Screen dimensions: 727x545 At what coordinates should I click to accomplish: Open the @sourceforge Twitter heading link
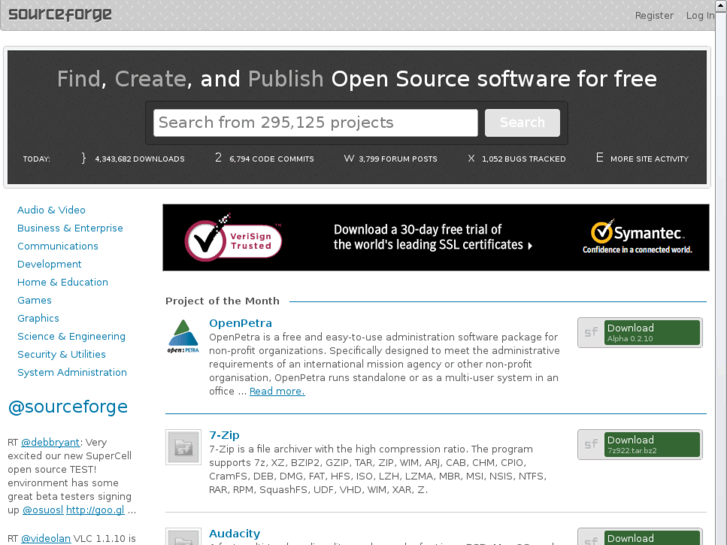(68, 407)
